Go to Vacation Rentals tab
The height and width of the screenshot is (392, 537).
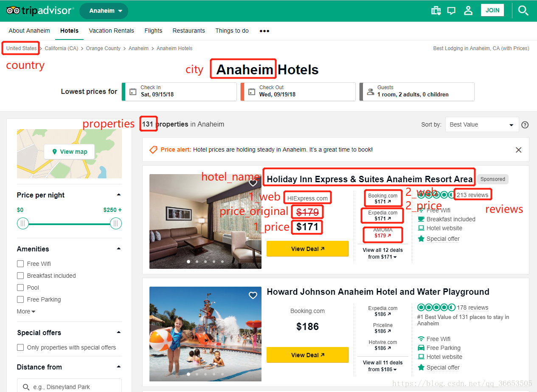(x=111, y=31)
